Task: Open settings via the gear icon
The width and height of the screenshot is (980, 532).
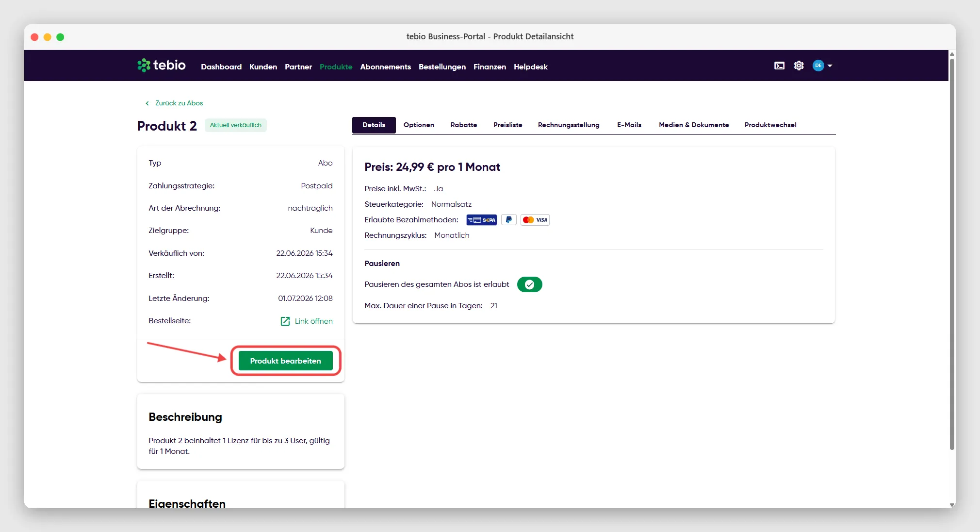Action: pyautogui.click(x=799, y=66)
